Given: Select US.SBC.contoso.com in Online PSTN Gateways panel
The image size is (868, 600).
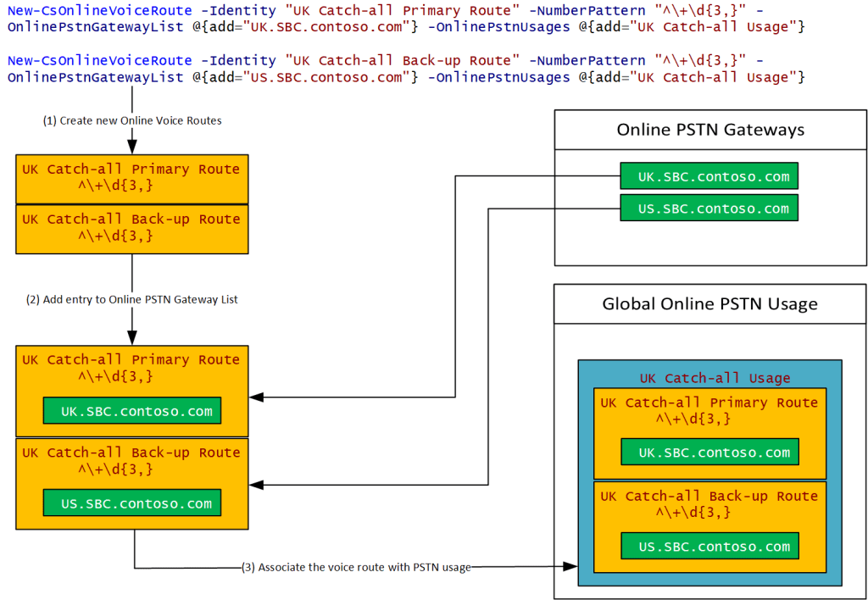Looking at the screenshot, I should [709, 208].
